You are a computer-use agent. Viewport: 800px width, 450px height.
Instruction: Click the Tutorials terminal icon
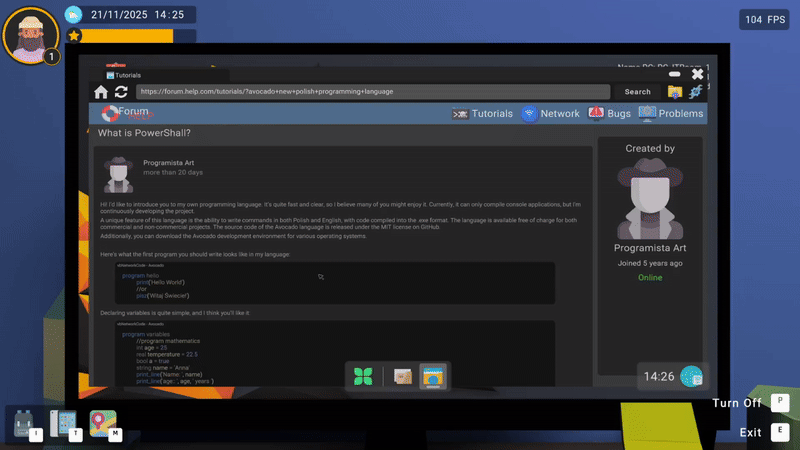[460, 114]
